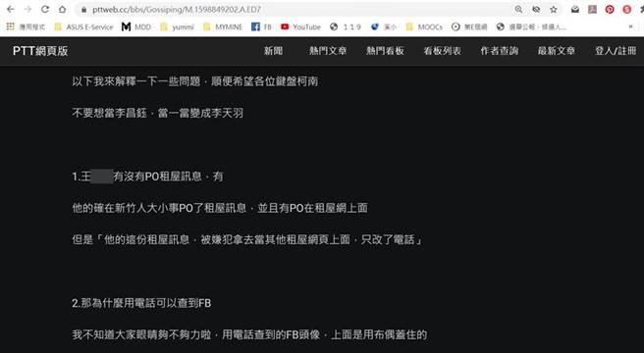
Task: Open the MOOCs bookmark folder
Action: tap(424, 27)
